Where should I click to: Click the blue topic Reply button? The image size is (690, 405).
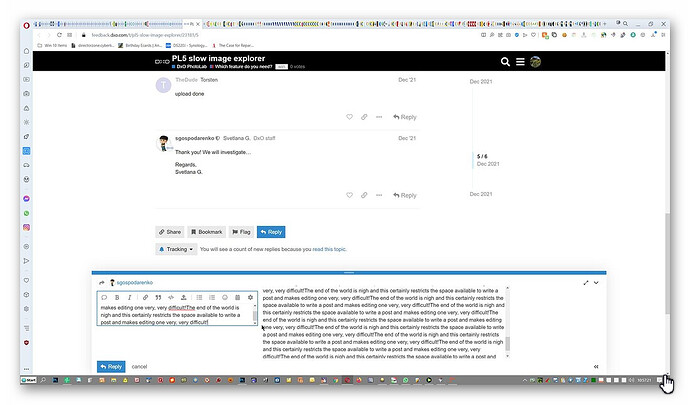(271, 232)
